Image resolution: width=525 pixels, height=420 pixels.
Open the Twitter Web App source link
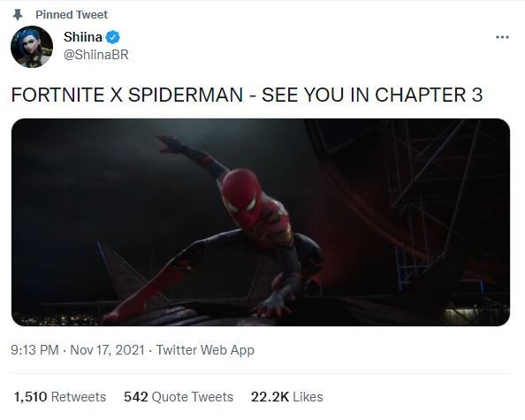(205, 350)
